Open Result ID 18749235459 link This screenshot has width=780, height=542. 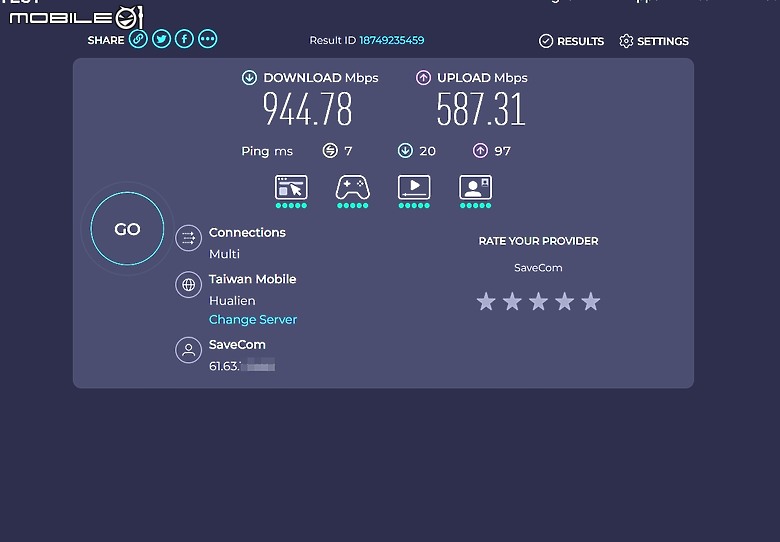click(391, 40)
